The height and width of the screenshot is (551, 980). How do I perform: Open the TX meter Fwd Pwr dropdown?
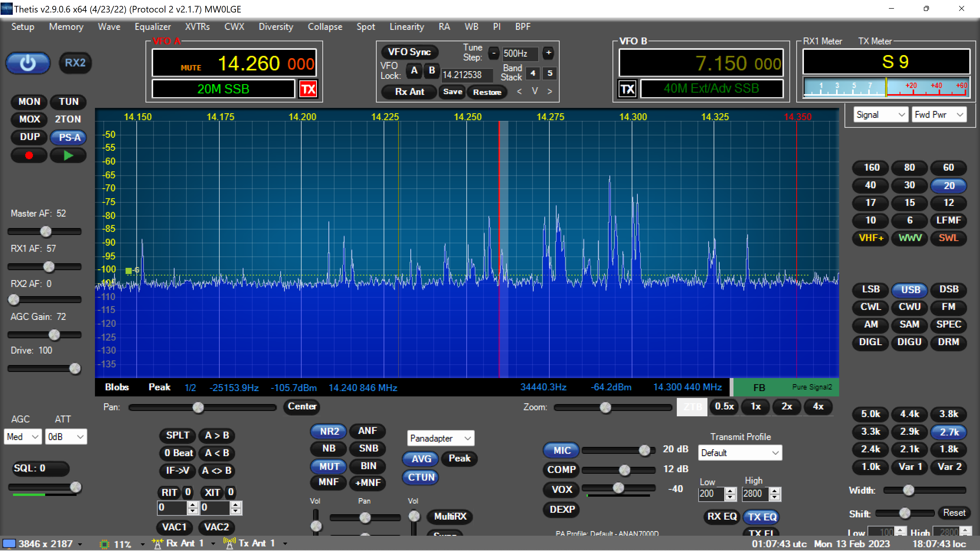939,115
